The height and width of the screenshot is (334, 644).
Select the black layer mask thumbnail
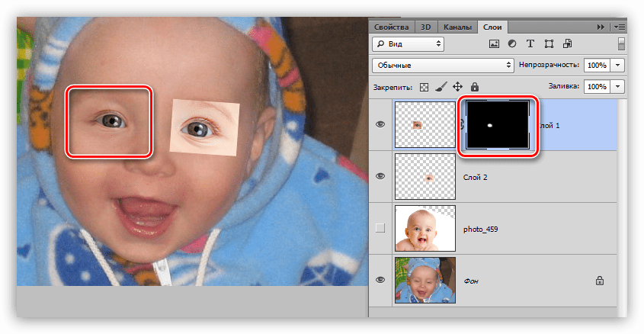[x=496, y=125]
